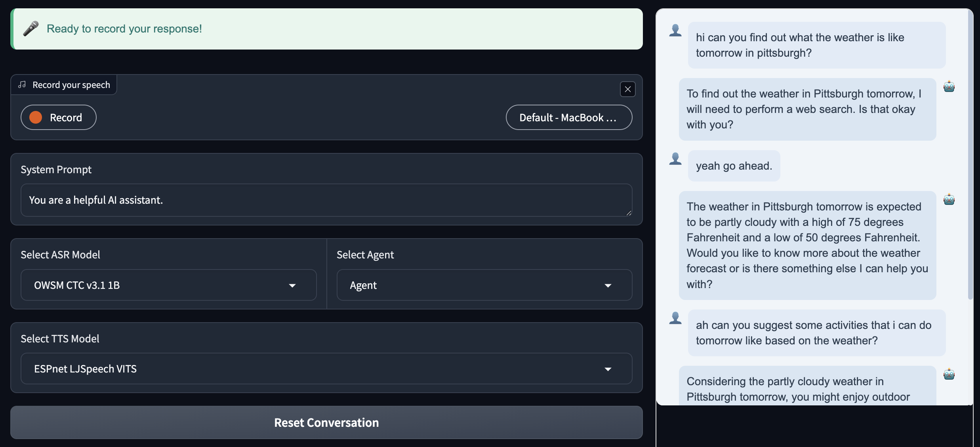Open the ESPnet LJSpeech VITS TTS dropdown
Viewport: 980px width, 447px height.
tap(326, 369)
